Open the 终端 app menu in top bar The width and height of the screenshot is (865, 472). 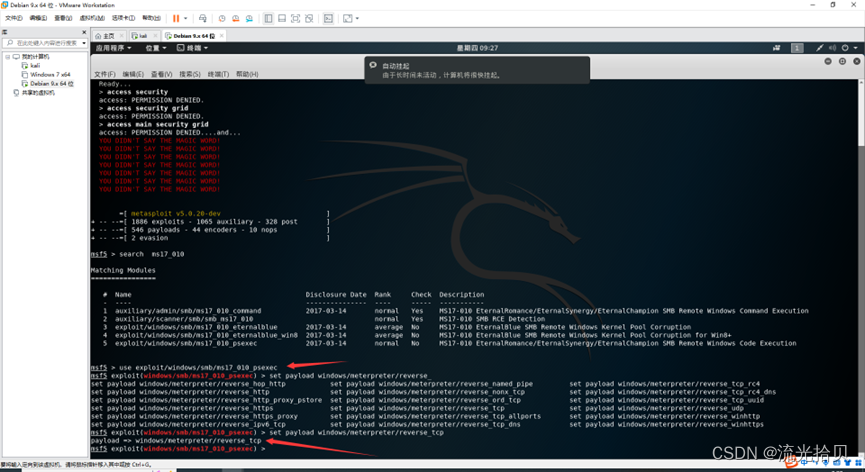(x=192, y=48)
